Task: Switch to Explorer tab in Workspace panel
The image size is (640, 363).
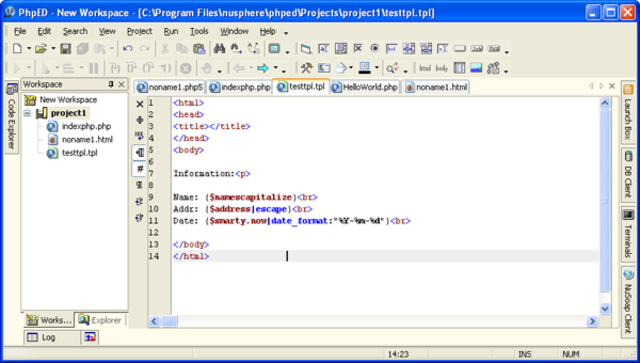Action: [x=100, y=320]
